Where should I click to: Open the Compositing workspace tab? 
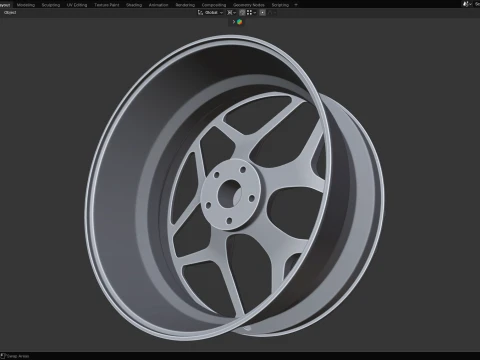[x=214, y=5]
